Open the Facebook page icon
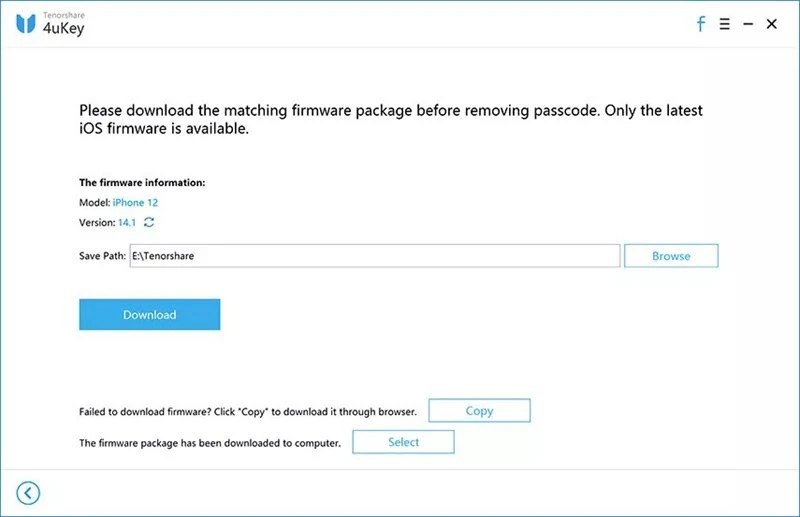Image resolution: width=800 pixels, height=517 pixels. tap(701, 24)
